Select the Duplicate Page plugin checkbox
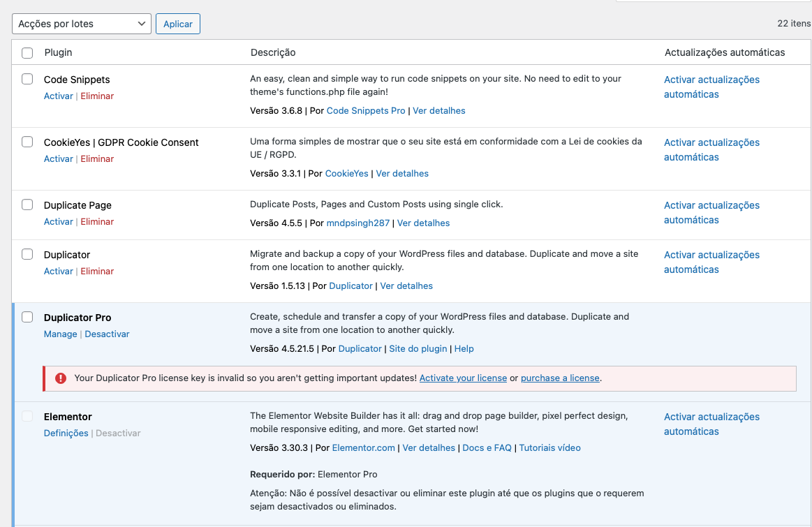Screen dimensions: 812x527 pos(27,205)
